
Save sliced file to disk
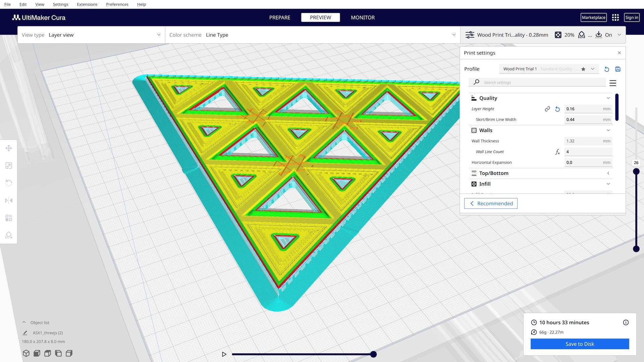click(580, 344)
